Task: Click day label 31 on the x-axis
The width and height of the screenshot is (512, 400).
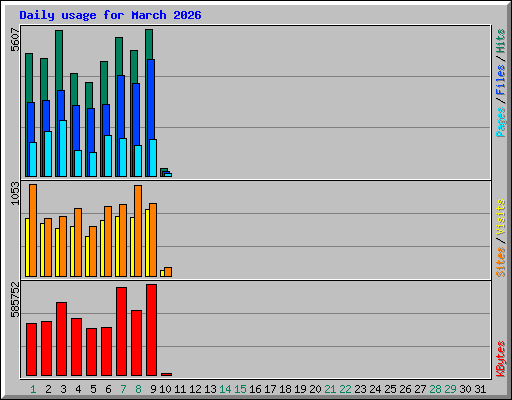Action: click(480, 389)
